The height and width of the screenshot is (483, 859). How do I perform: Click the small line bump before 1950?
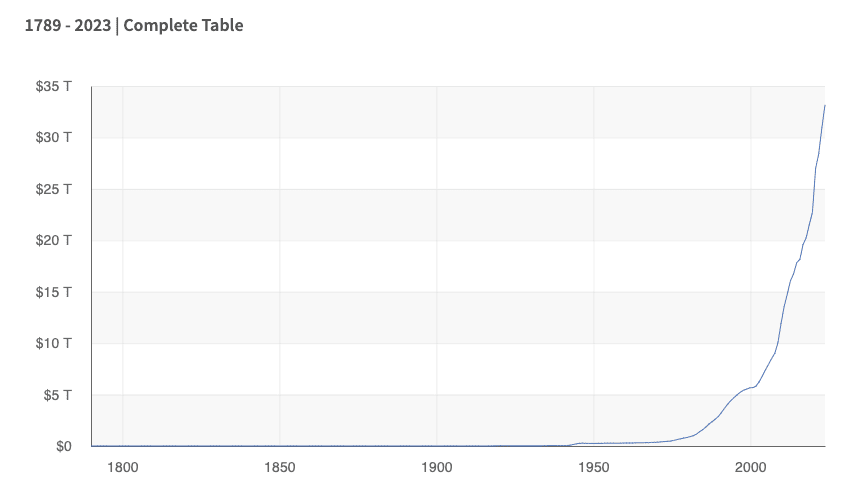[x=580, y=443]
